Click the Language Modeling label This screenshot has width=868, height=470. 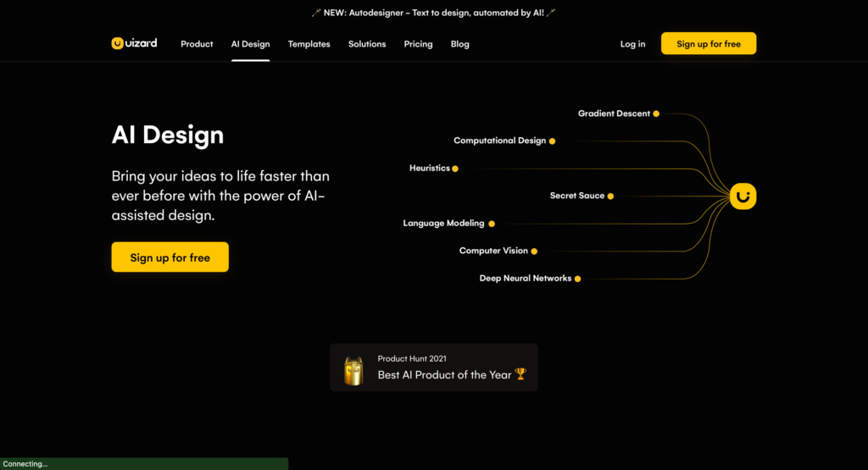coord(443,224)
